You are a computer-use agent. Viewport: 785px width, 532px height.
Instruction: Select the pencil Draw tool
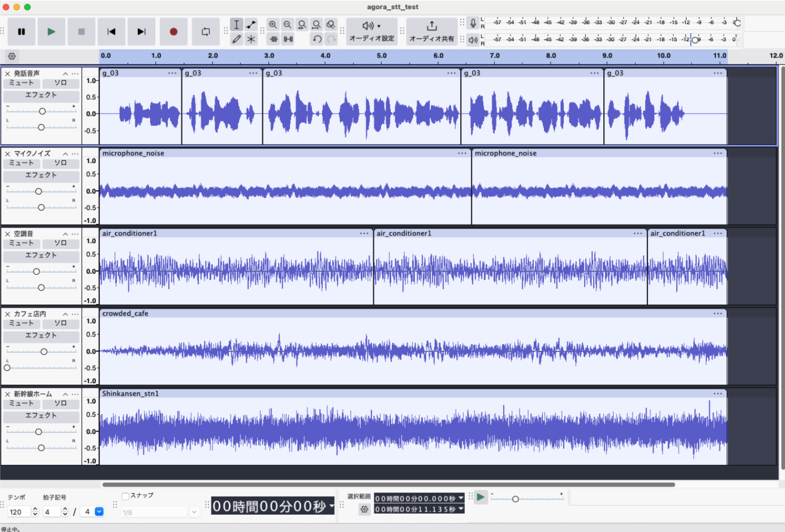[236, 39]
